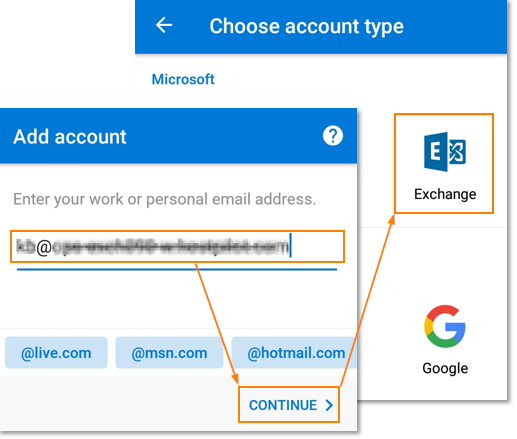Viewport: 517px width, 439px height.
Task: Click the Choose account type title
Action: tap(306, 26)
